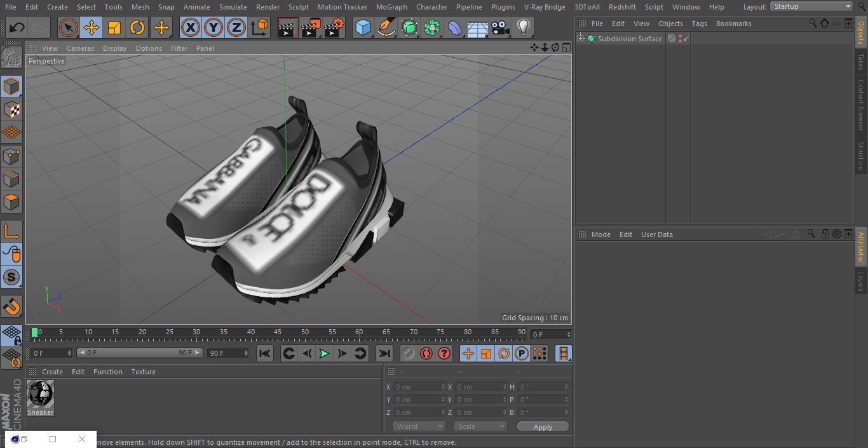Switch coordinate system icon

coord(260,27)
